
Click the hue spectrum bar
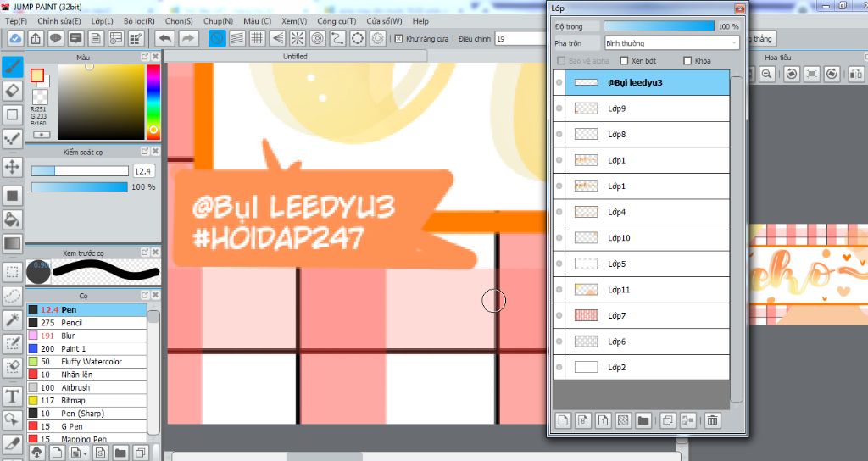coord(153,102)
